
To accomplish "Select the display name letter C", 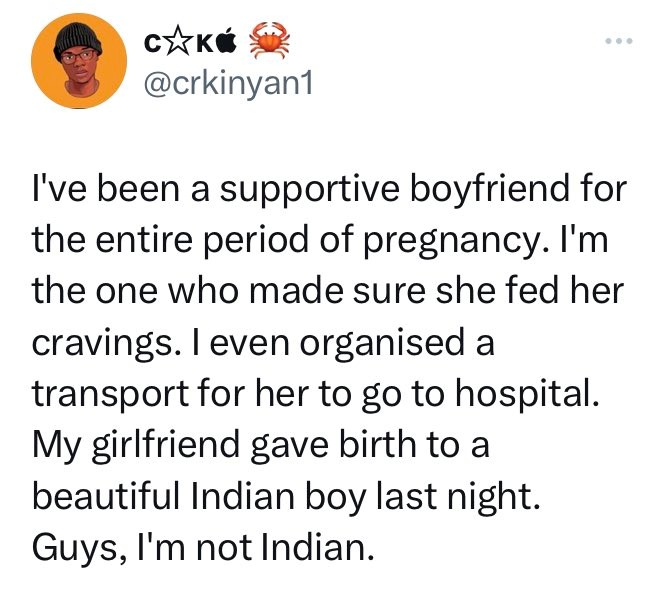I will (152, 44).
